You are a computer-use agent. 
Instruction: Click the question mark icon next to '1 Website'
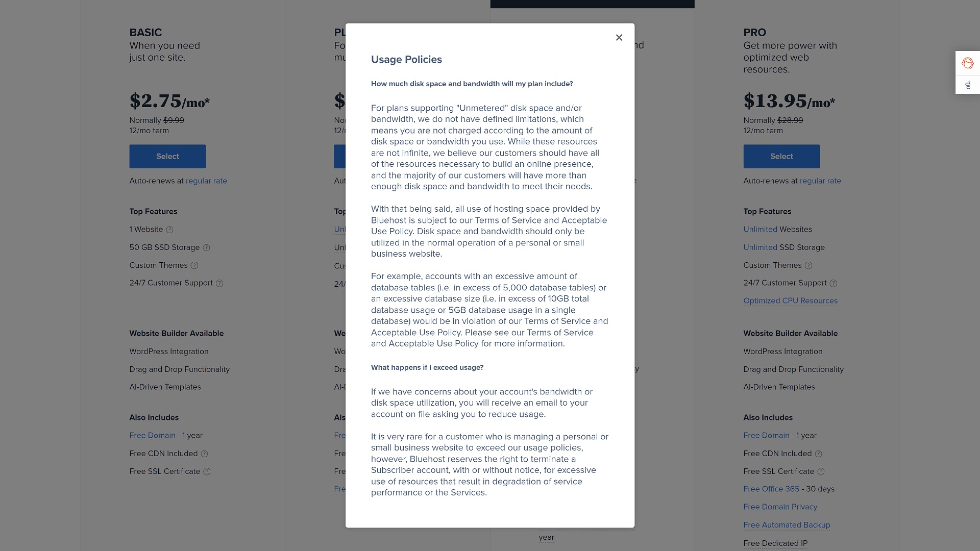169,230
